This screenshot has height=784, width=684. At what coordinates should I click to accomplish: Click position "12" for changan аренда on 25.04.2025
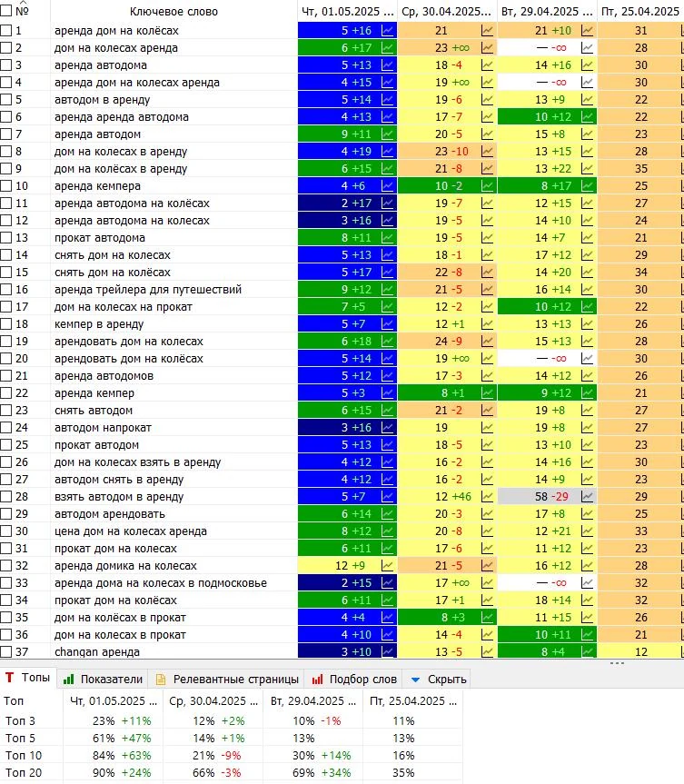[641, 652]
